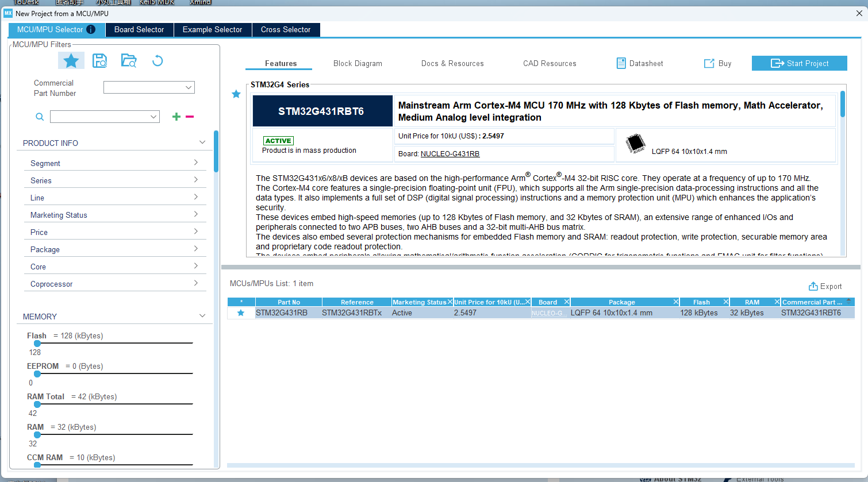Expand the Coprocessor filter
868x482 pixels.
pos(195,283)
